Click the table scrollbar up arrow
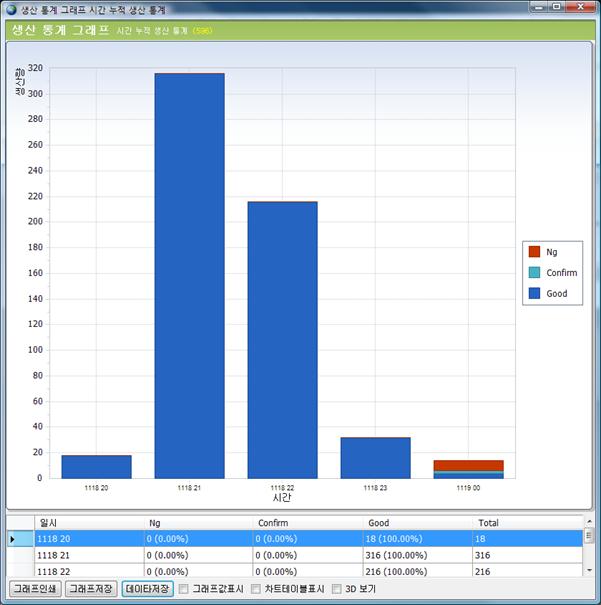The width and height of the screenshot is (601, 605). 589,522
